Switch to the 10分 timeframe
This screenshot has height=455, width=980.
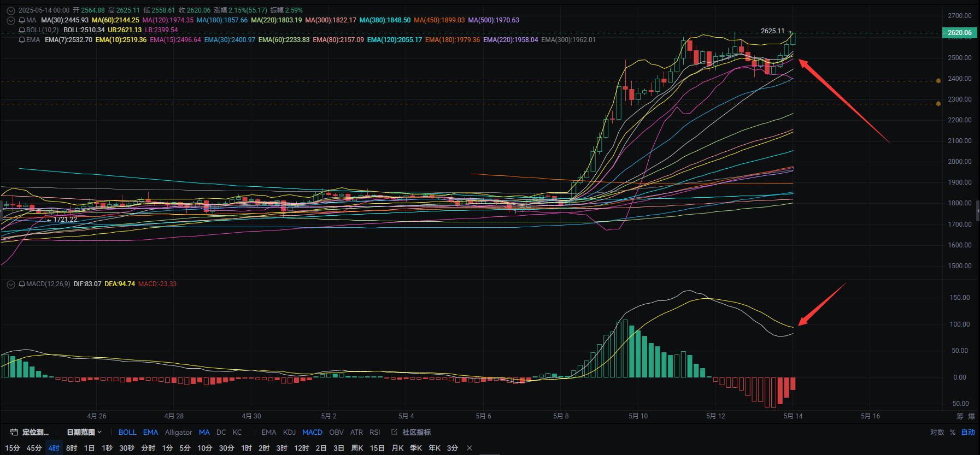coord(204,448)
